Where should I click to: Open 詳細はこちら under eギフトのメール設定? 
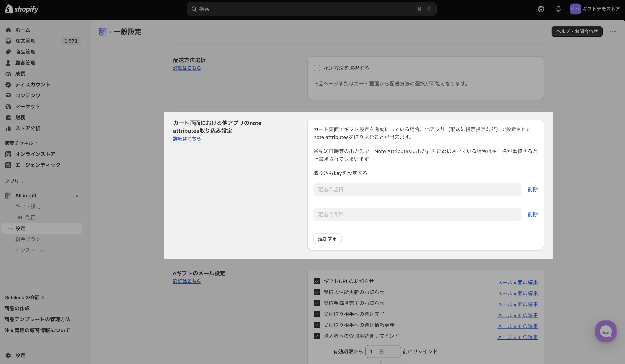[187, 281]
